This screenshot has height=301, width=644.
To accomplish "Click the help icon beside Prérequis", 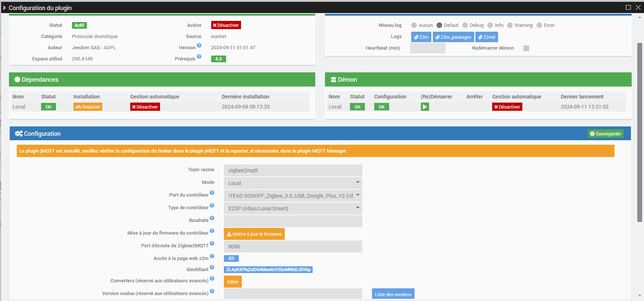I will point(199,57).
